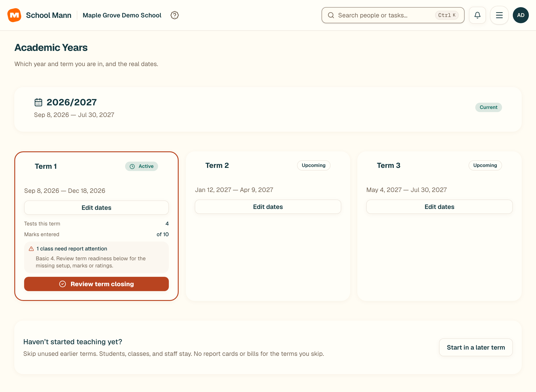Open the hamburger main menu

click(499, 15)
